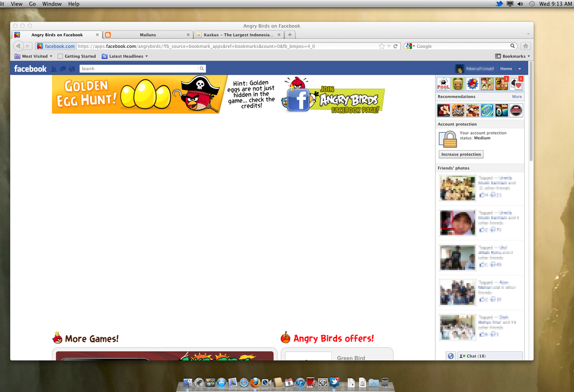Open Twitter app in the Dock
Viewport: 574px width, 392px height.
click(334, 382)
